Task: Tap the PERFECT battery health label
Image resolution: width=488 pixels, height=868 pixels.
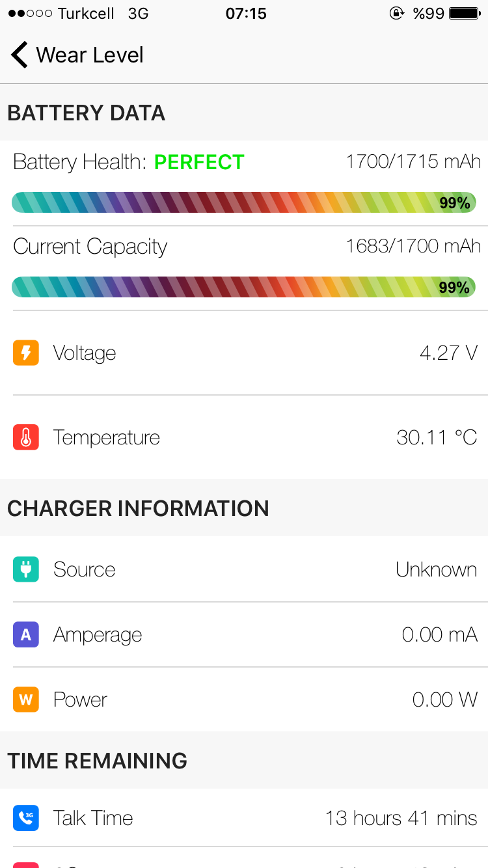Action: pyautogui.click(x=199, y=162)
